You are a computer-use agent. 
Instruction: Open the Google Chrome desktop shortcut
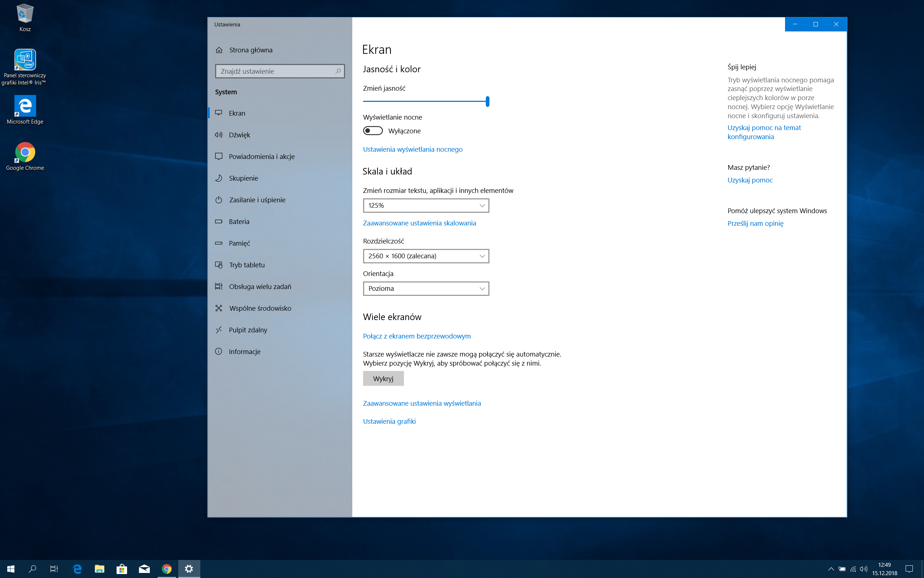click(x=25, y=156)
